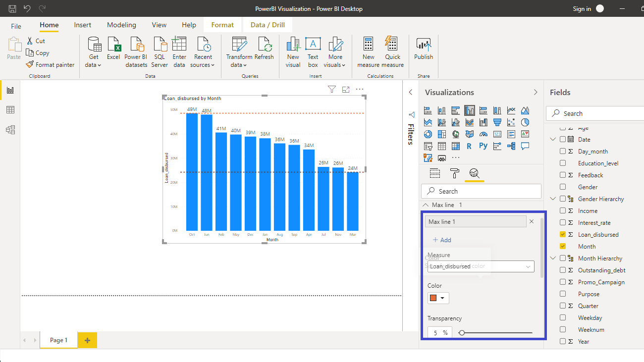Uncheck the Loan_disbursed field checkbox
Image resolution: width=644 pixels, height=362 pixels.
563,235
